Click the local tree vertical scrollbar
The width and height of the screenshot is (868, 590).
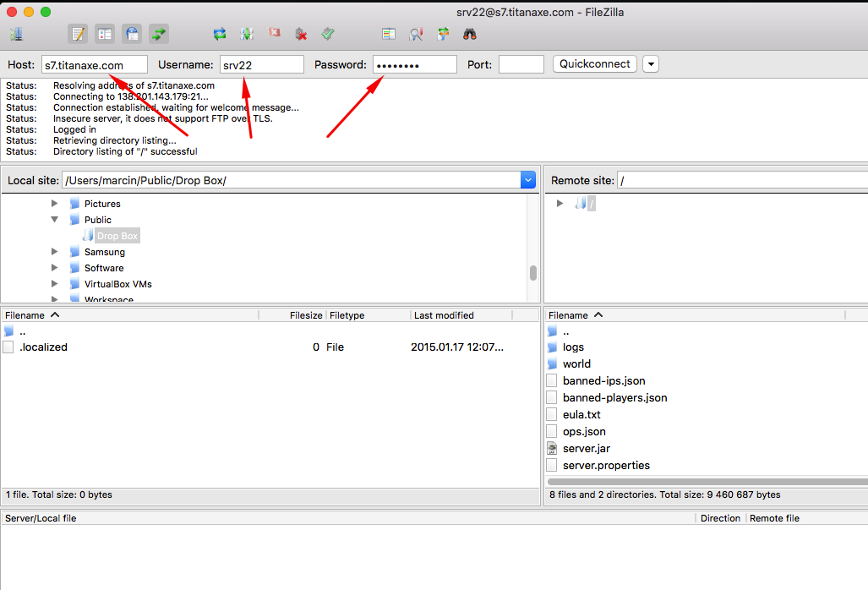[533, 272]
